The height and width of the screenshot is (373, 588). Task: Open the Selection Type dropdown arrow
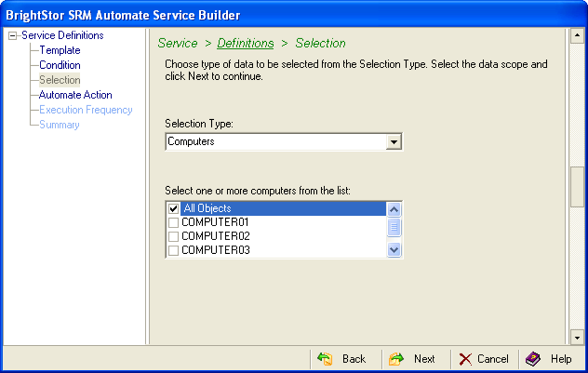[x=394, y=141]
